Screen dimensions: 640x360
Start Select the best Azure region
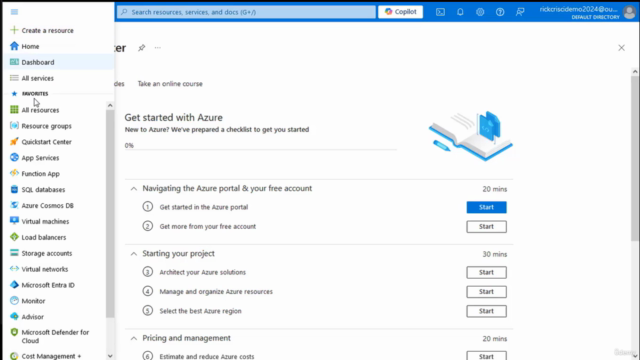(487, 311)
